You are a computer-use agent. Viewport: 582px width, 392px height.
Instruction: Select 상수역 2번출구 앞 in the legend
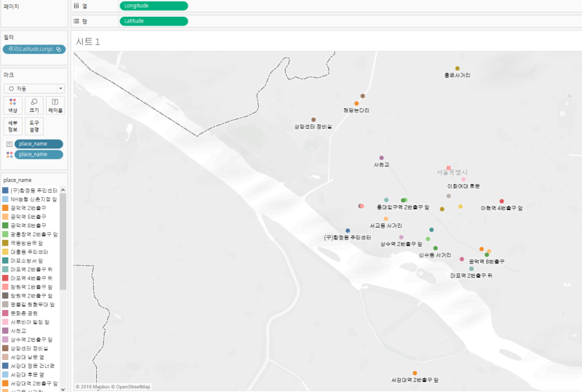31,340
